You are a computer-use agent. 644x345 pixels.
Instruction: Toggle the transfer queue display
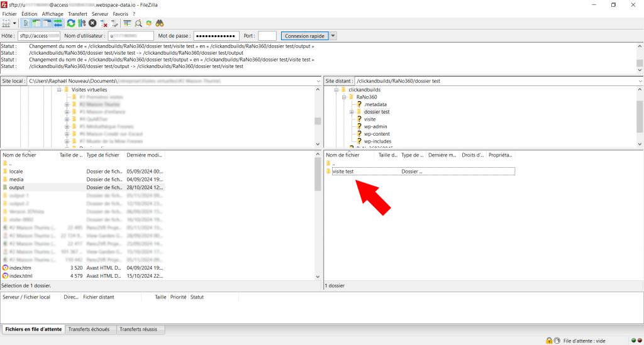(58, 23)
